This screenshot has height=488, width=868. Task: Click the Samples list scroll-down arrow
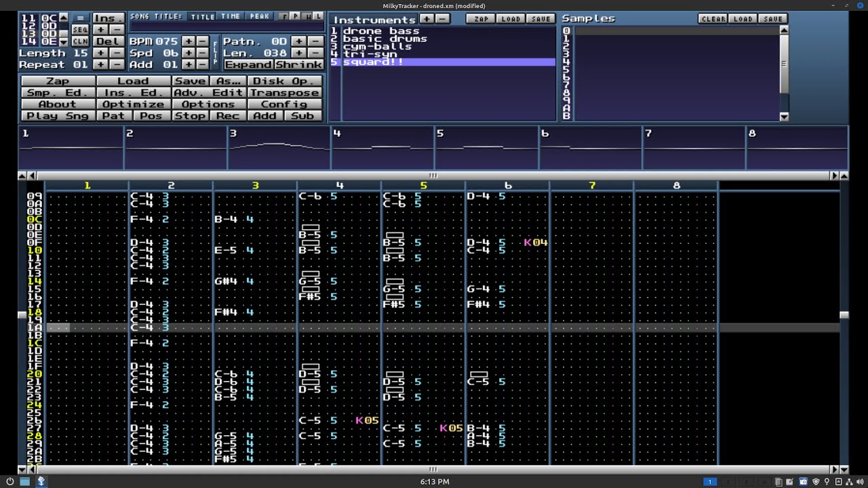(x=785, y=117)
